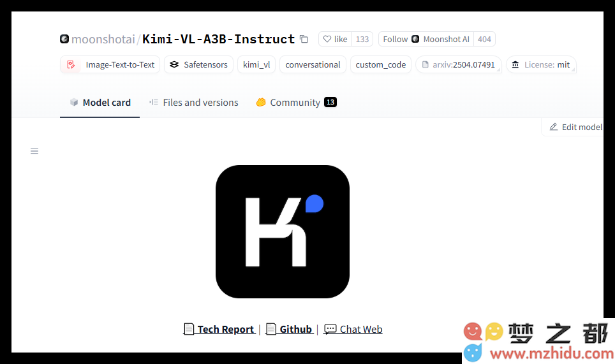Open the Files and versions tab
This screenshot has width=615, height=364.
[194, 103]
